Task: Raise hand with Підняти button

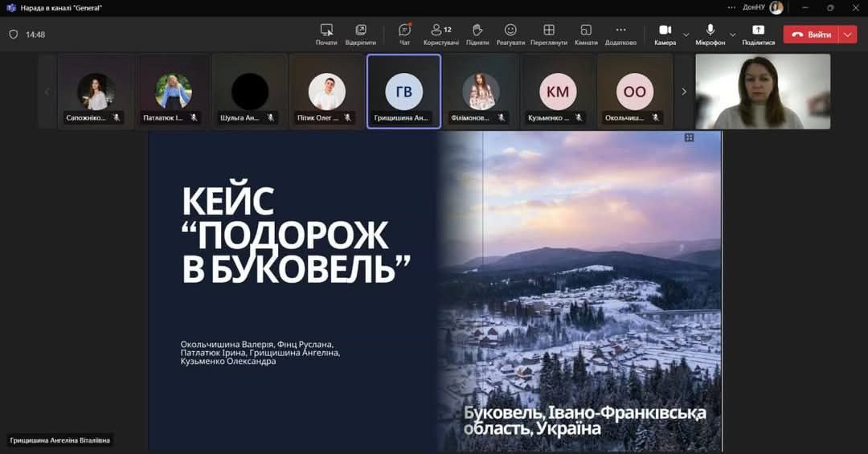Action: coord(477,35)
